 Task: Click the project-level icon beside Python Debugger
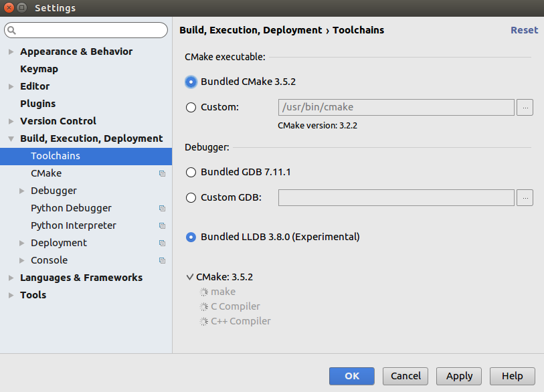[x=162, y=208]
